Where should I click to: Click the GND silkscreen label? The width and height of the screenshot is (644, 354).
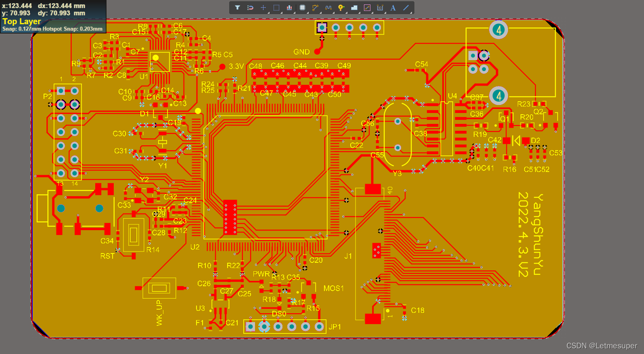(301, 52)
